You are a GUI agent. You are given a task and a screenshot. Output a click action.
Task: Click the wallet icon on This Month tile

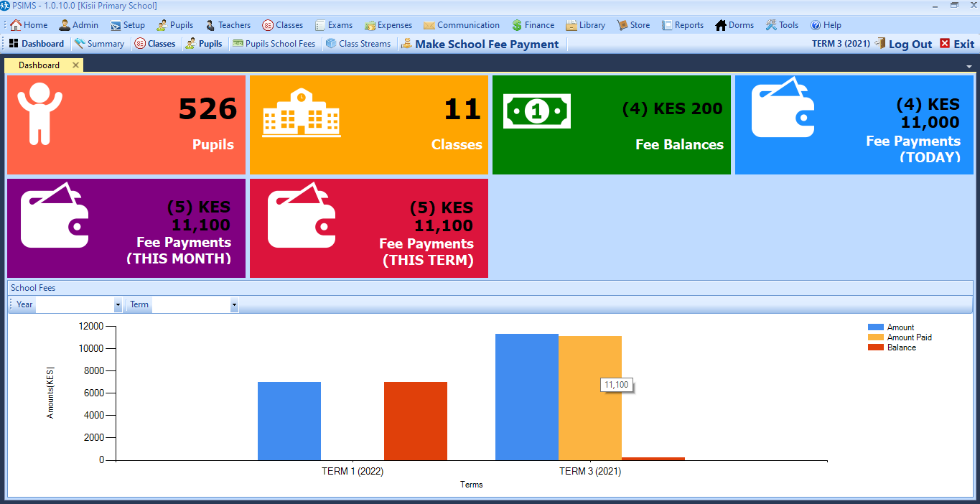click(x=55, y=214)
